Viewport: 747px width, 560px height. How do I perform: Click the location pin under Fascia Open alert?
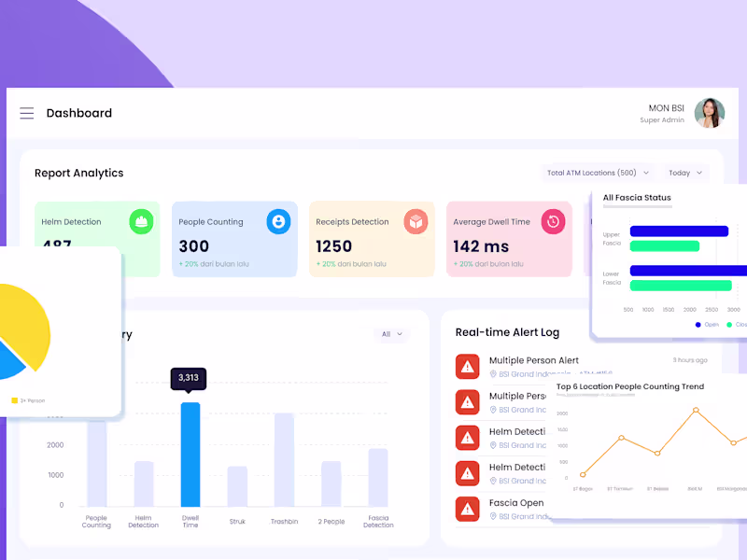click(495, 516)
